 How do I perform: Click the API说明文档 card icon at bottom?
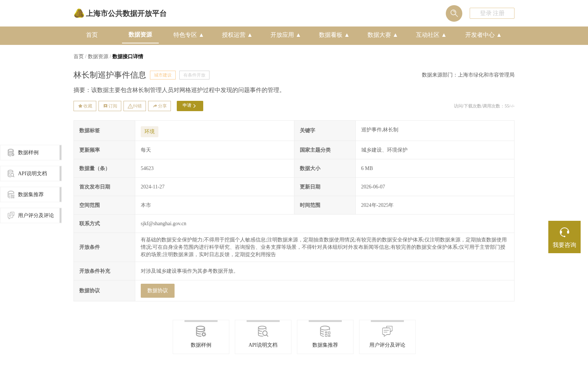(263, 331)
